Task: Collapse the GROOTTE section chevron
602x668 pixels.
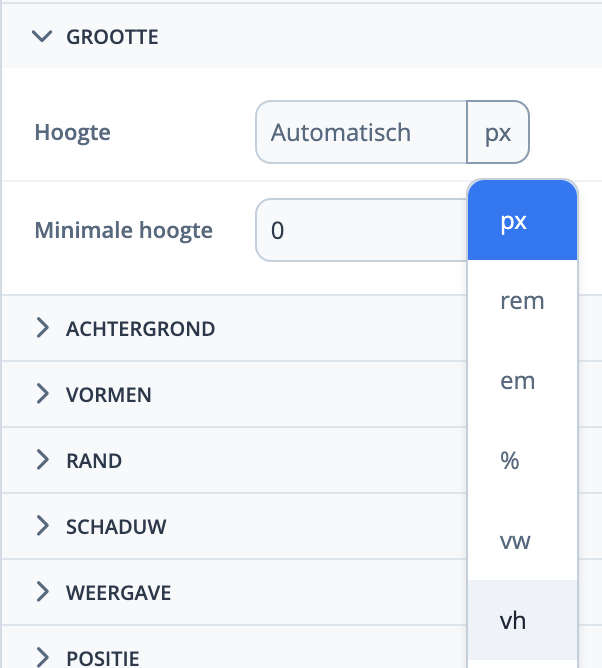Action: (41, 37)
